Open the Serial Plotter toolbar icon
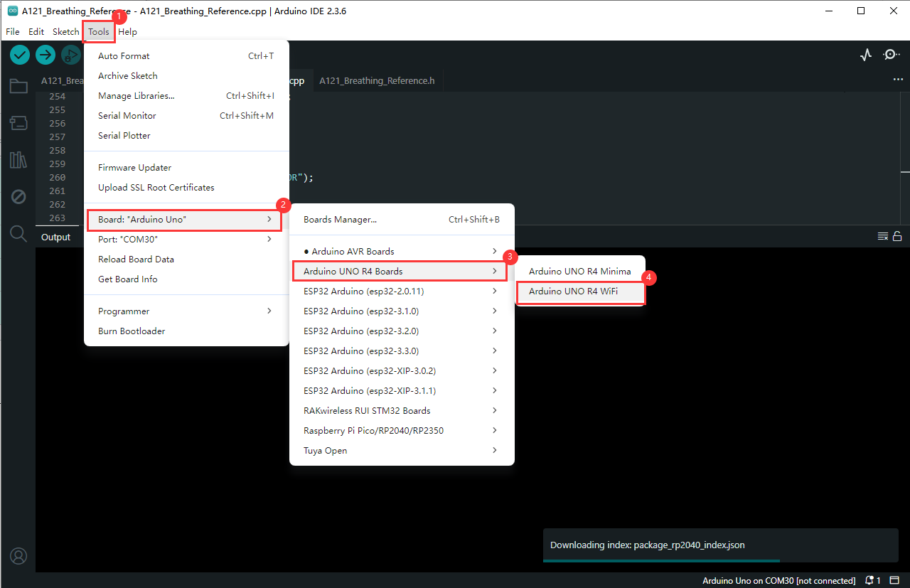910x588 pixels. 866,55
